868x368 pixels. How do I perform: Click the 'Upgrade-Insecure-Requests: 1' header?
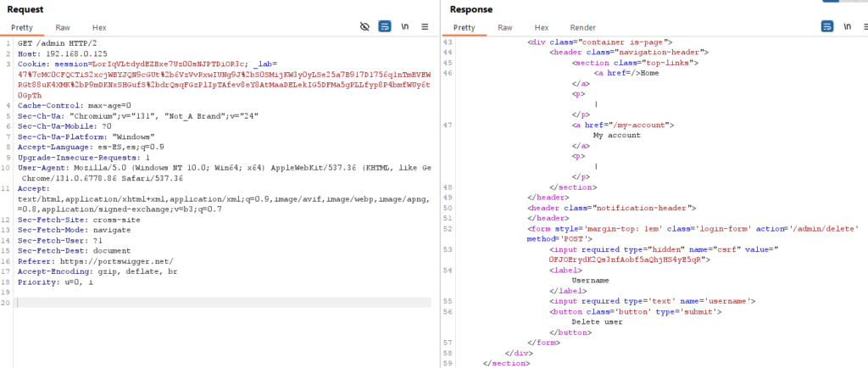(x=84, y=157)
